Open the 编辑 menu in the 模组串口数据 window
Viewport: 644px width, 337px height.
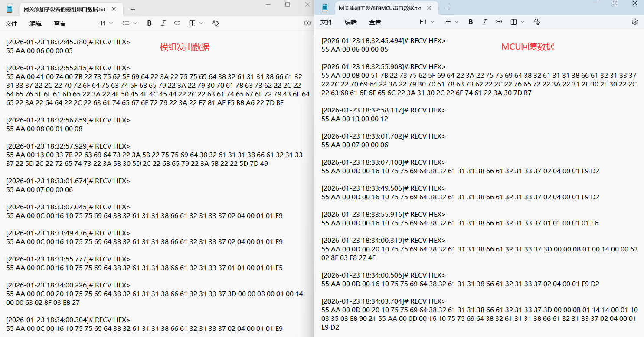tap(36, 23)
